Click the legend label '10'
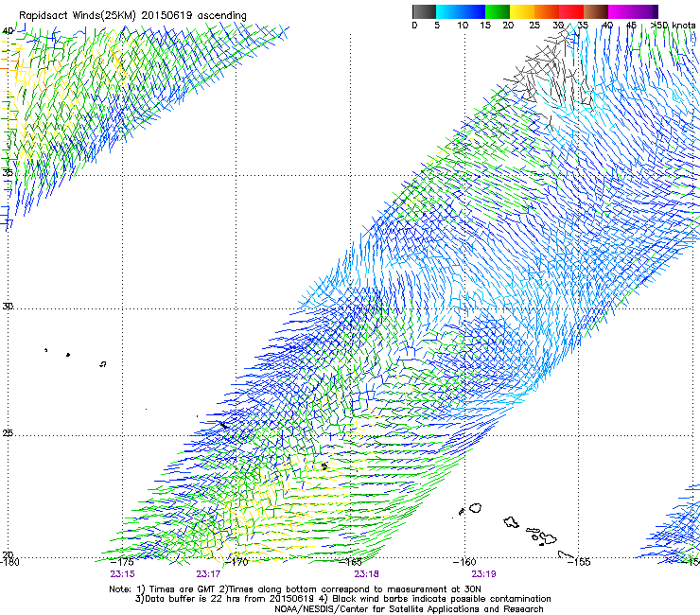 463,26
